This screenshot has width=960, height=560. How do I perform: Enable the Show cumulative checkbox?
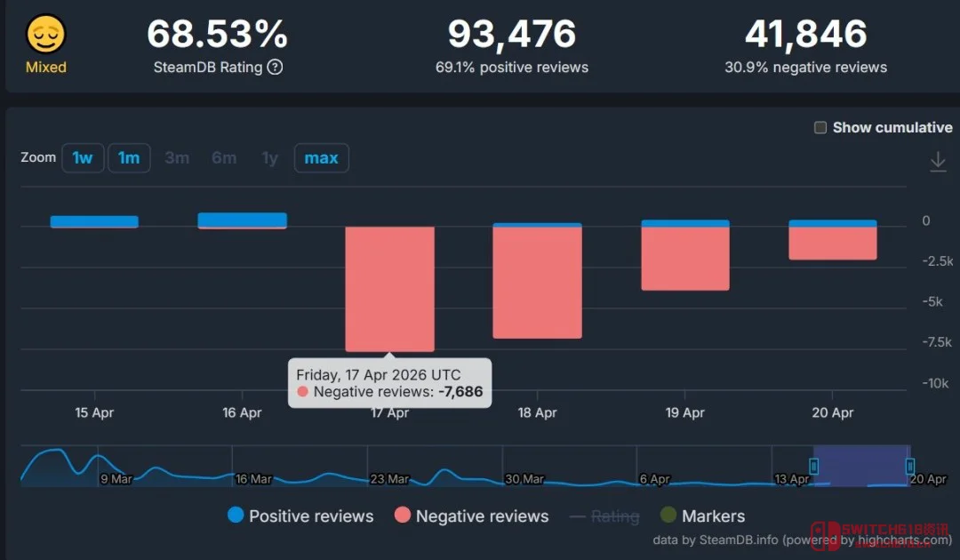[x=820, y=128]
